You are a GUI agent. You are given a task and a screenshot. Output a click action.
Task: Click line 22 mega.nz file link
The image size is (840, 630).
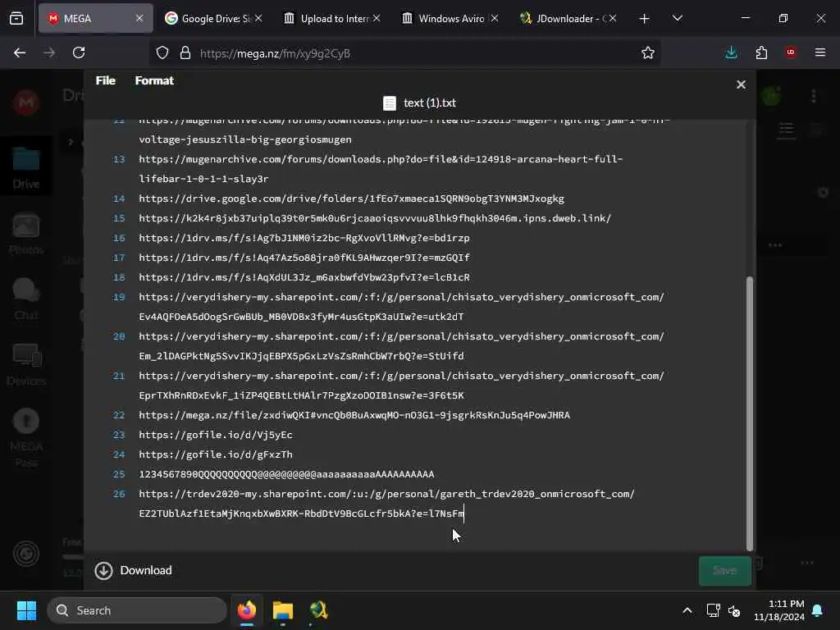point(354,415)
